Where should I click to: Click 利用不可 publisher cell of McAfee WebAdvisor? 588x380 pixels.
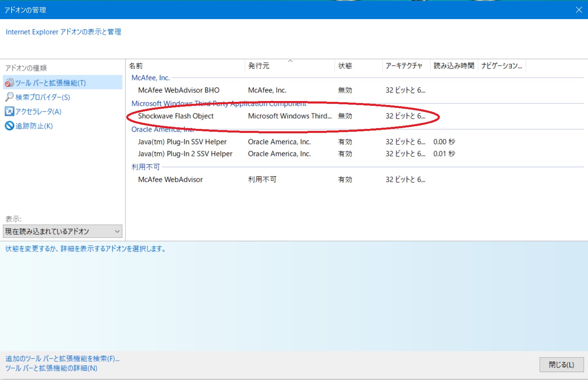[262, 180]
